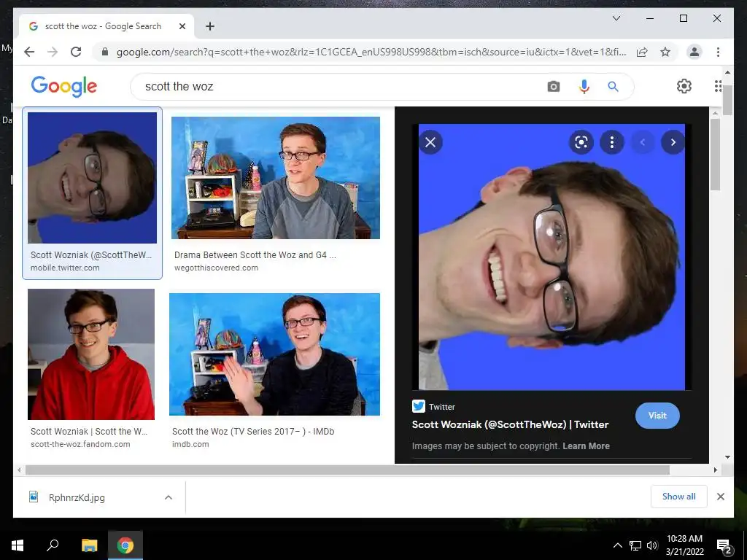Search by image with camera icon

[x=553, y=87]
